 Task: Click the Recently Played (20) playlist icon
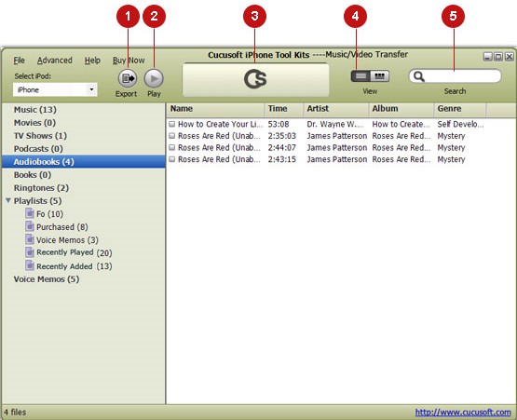tap(30, 252)
